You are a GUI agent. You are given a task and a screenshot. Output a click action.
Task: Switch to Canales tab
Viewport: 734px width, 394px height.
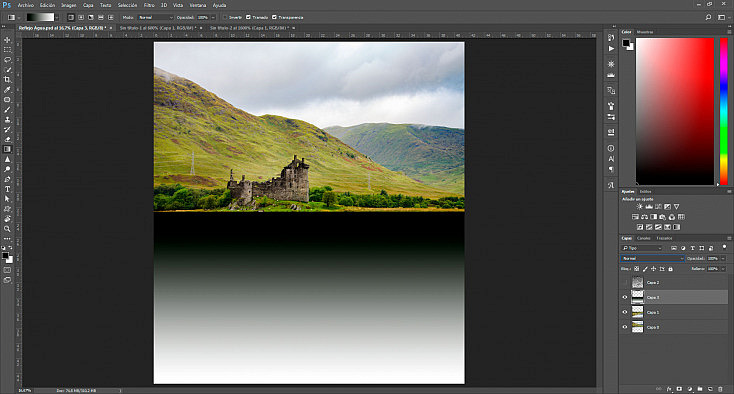pos(644,238)
